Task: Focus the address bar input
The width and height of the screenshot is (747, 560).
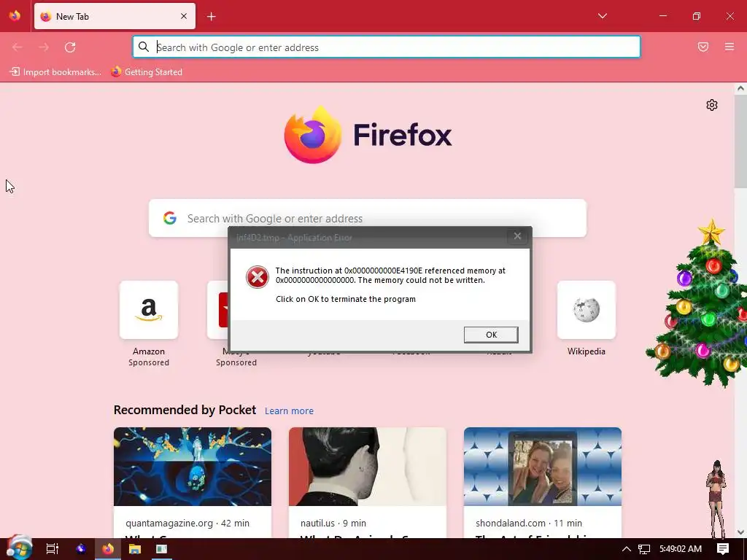Action: [x=387, y=47]
